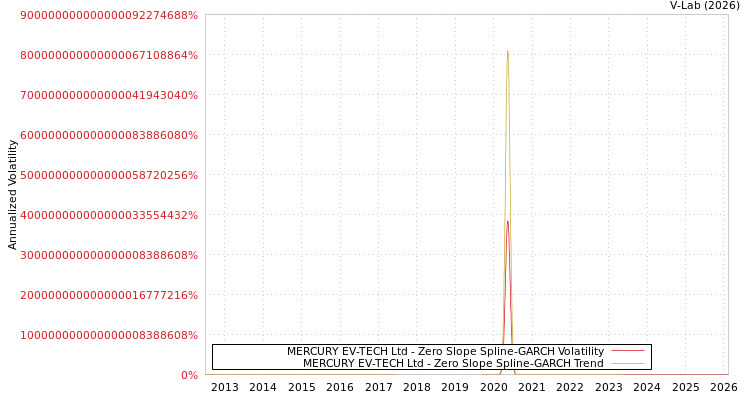750x400 pixels.
Task: Click the peak of the red Volatility spike
Action: pyautogui.click(x=507, y=222)
